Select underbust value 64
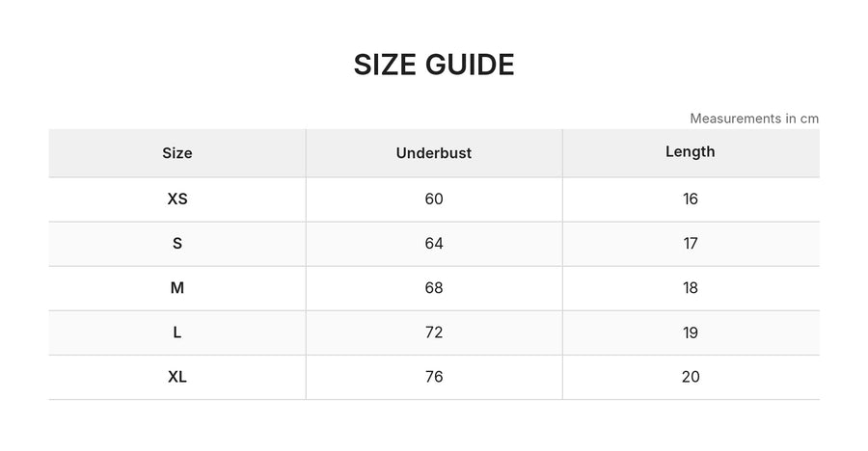Screen dimensions: 868x451 434,244
